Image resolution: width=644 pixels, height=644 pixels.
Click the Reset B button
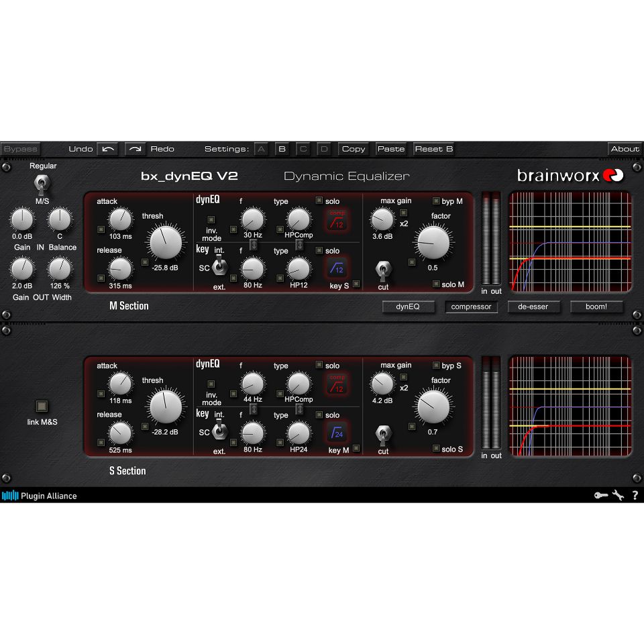[434, 149]
